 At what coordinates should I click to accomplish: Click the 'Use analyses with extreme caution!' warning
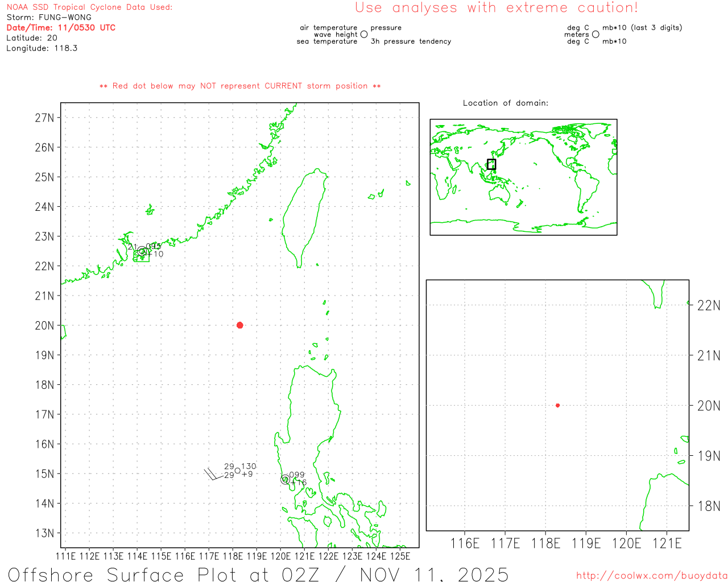pos(496,8)
